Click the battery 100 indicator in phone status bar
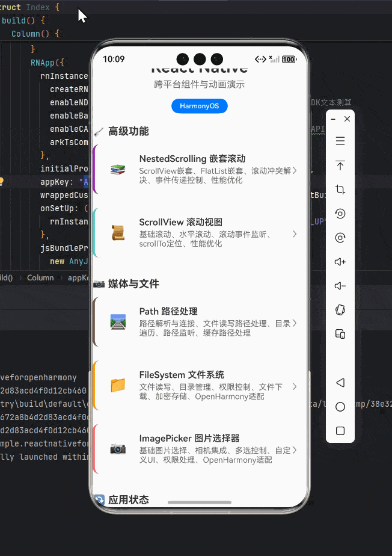392x556 pixels. click(x=289, y=59)
